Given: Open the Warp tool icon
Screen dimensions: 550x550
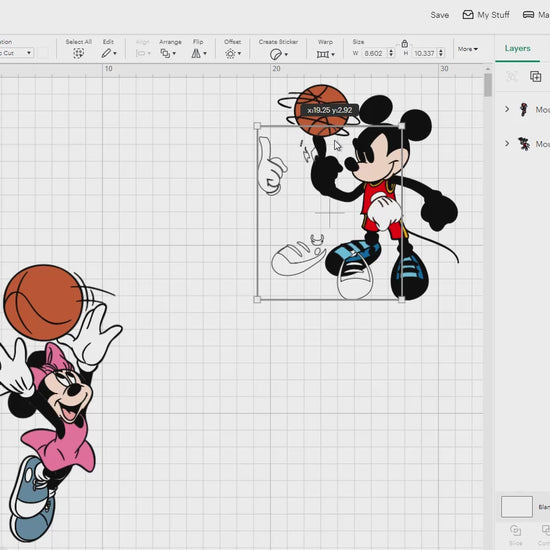Looking at the screenshot, I should [323, 54].
